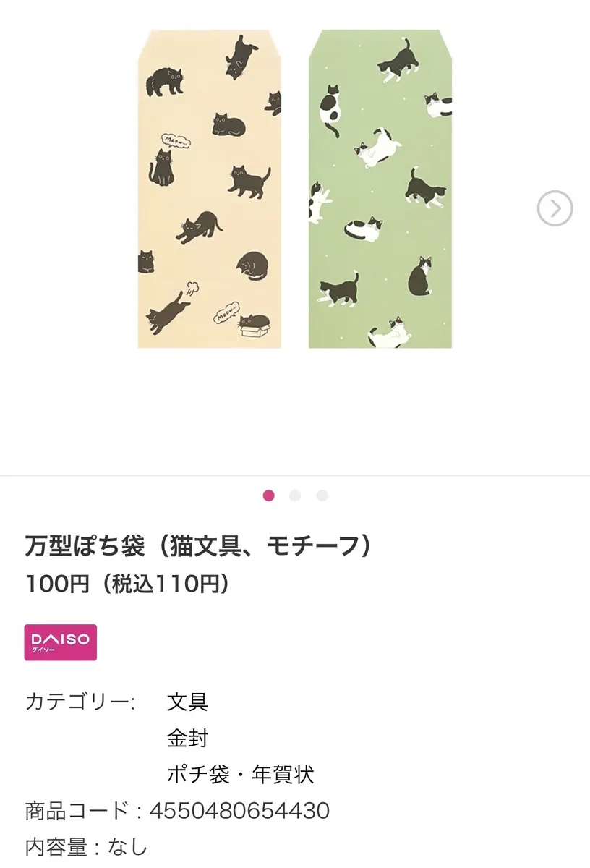
Task: Open the DAISO brand logo
Action: click(x=61, y=642)
